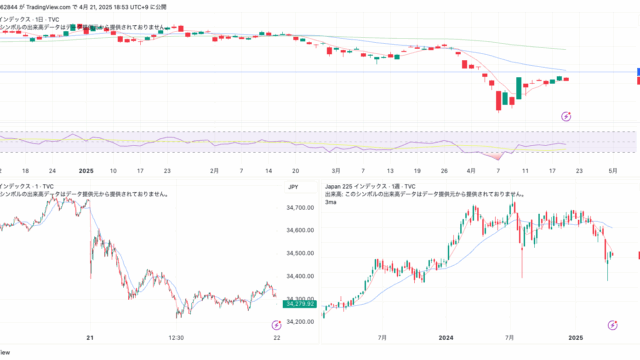Image resolution: width=640 pixels, height=360 pixels.
Task: Click the 34,200.00 price axis label
Action: [x=300, y=322]
